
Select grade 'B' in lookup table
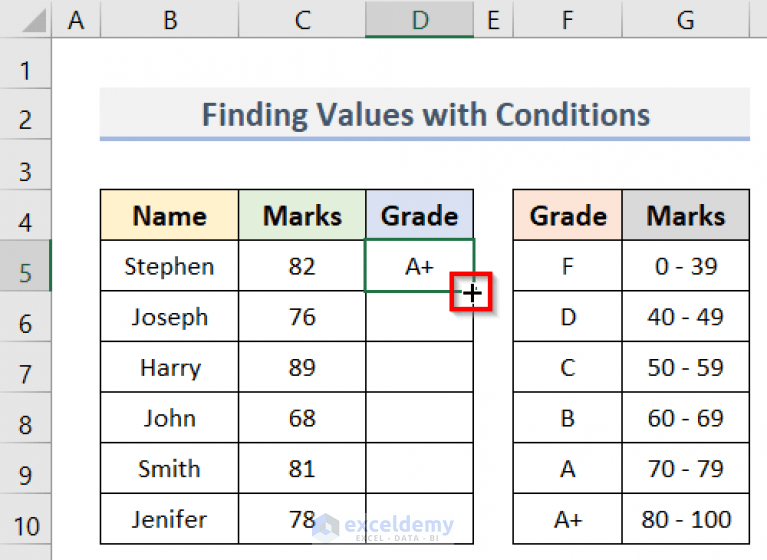pos(567,418)
